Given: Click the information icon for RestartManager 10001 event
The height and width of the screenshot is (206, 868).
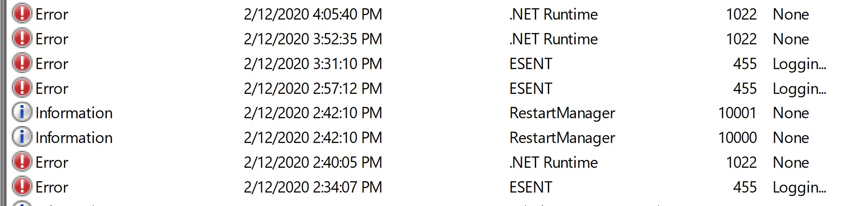Looking at the screenshot, I should [x=22, y=113].
